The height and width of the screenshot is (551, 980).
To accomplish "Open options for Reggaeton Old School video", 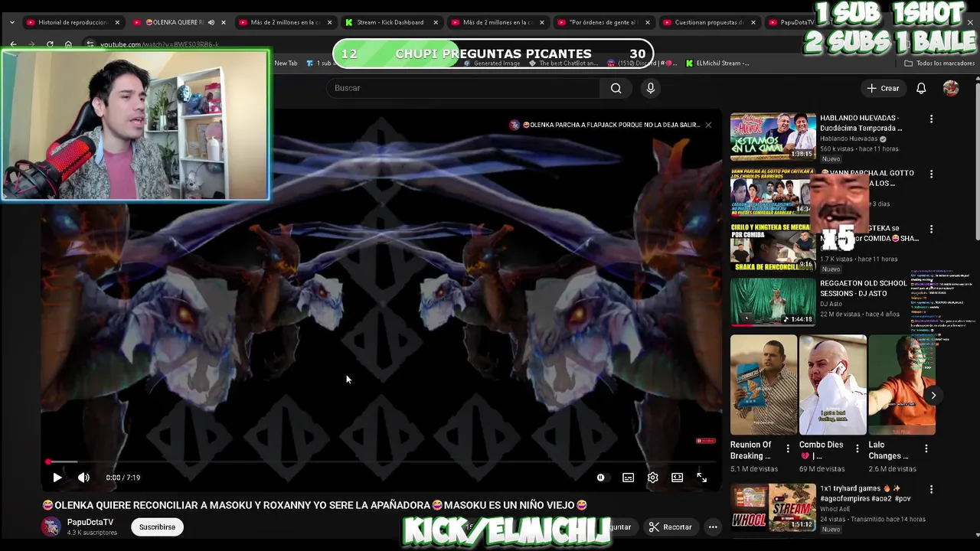I will pos(931,284).
